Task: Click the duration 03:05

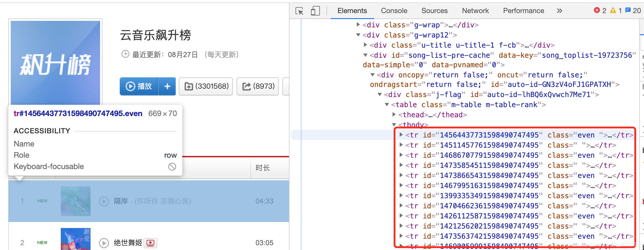Action: click(264, 243)
